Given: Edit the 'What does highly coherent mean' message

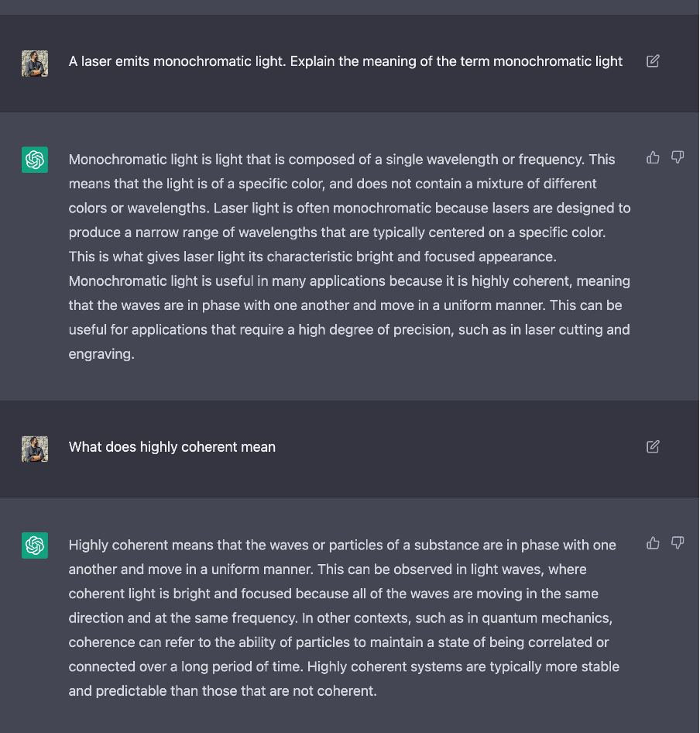Looking at the screenshot, I should (x=653, y=446).
